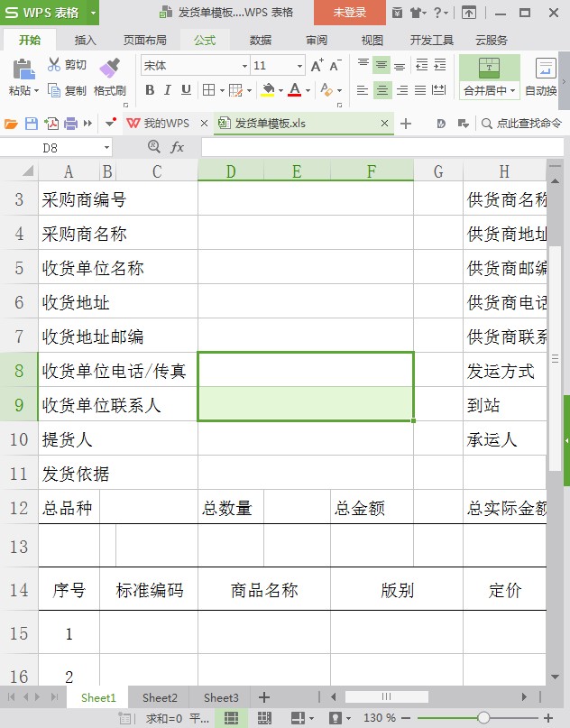
Task: Switch to Sheet2 tab
Action: pos(160,698)
